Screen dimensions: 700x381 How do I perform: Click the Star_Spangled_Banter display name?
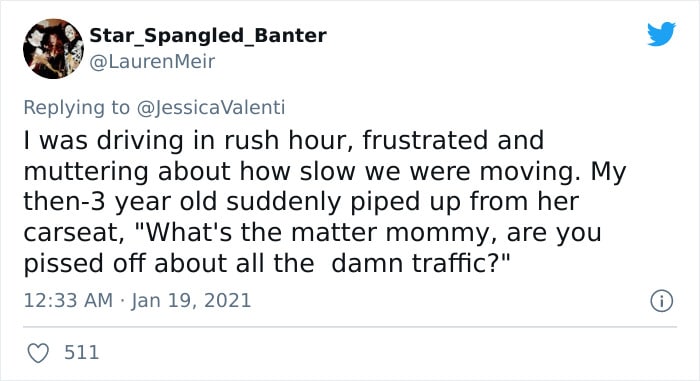click(208, 36)
